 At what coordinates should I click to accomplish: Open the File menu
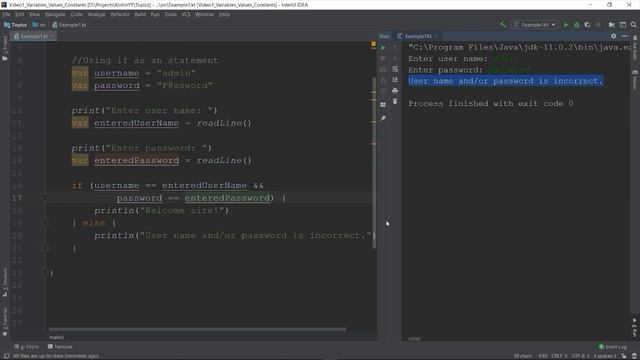(6, 14)
